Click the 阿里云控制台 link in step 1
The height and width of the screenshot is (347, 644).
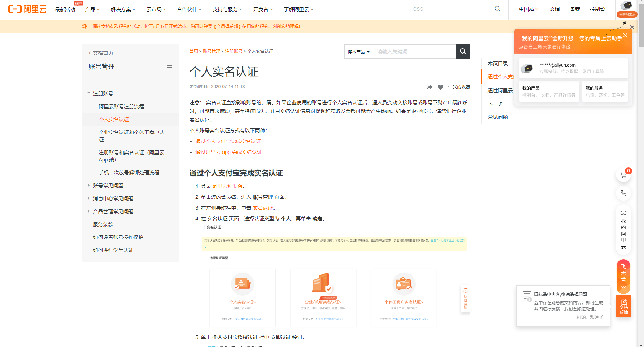(227, 186)
